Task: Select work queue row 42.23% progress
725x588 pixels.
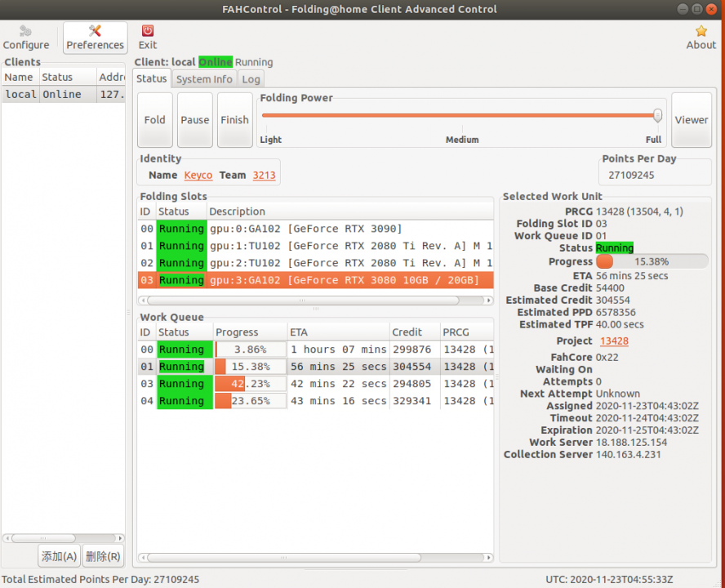Action: pos(316,384)
